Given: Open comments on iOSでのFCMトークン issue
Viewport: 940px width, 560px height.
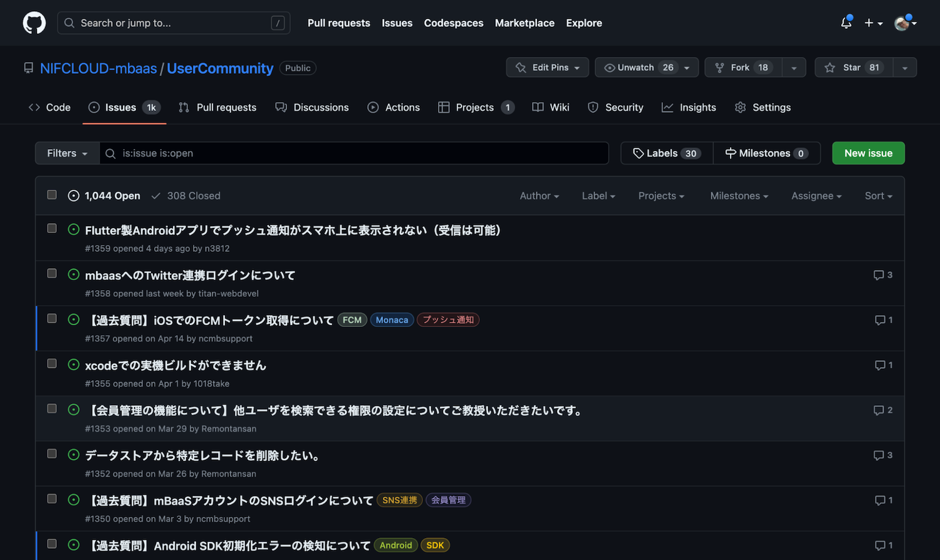Looking at the screenshot, I should point(884,320).
